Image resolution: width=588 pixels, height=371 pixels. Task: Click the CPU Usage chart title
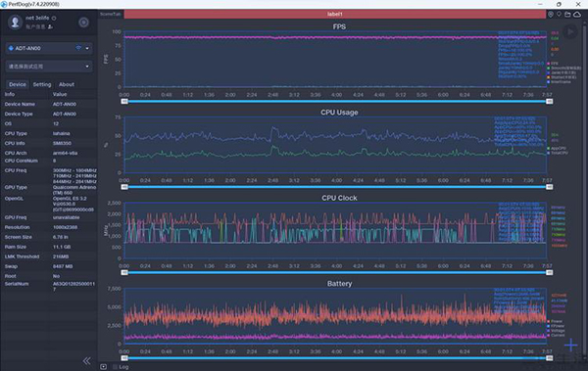click(339, 113)
